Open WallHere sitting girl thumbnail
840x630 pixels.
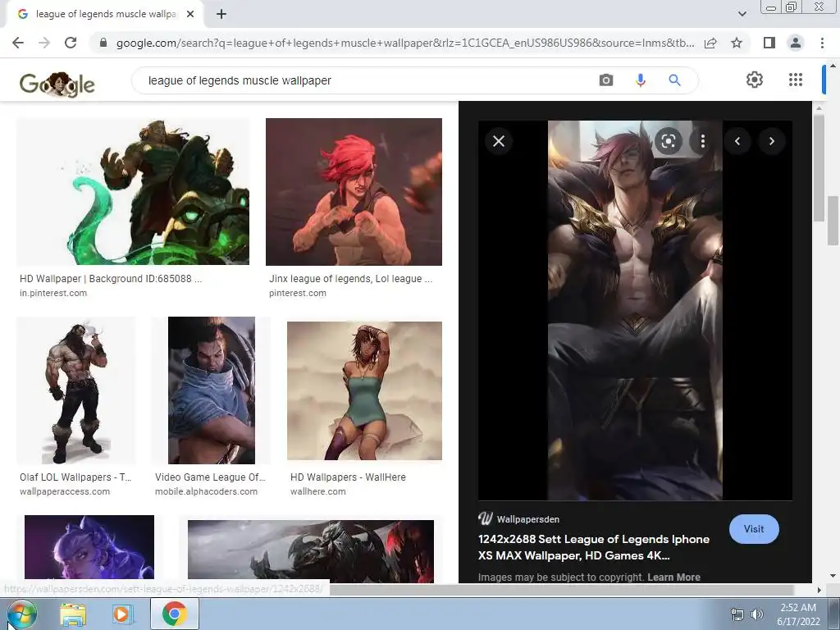364,390
